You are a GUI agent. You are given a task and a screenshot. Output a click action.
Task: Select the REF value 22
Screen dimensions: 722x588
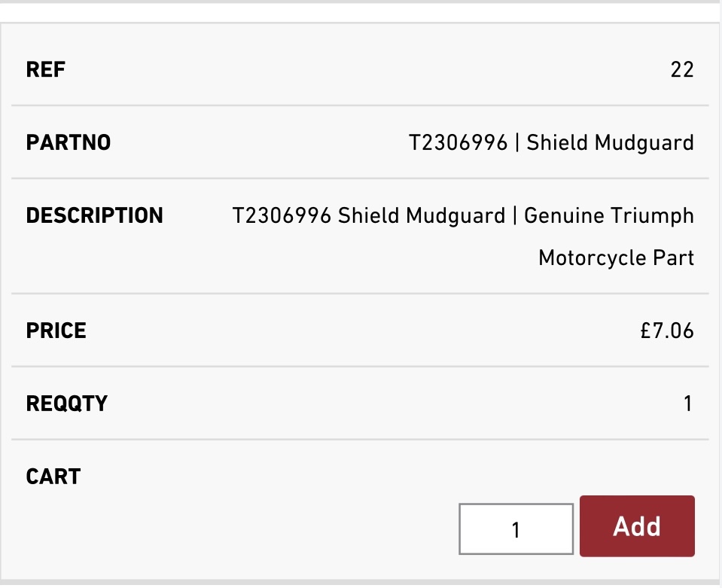click(x=681, y=70)
